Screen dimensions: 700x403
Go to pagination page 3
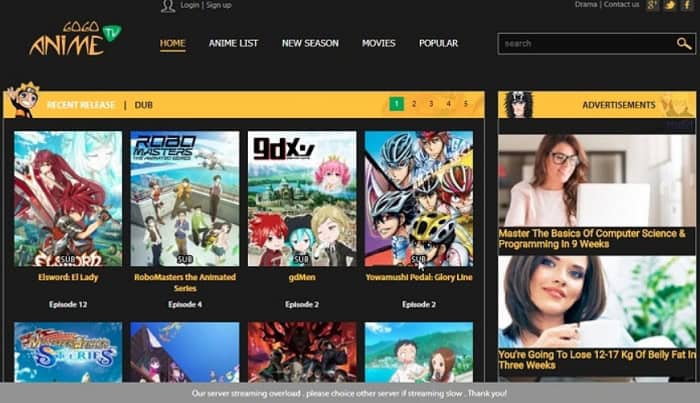click(431, 104)
